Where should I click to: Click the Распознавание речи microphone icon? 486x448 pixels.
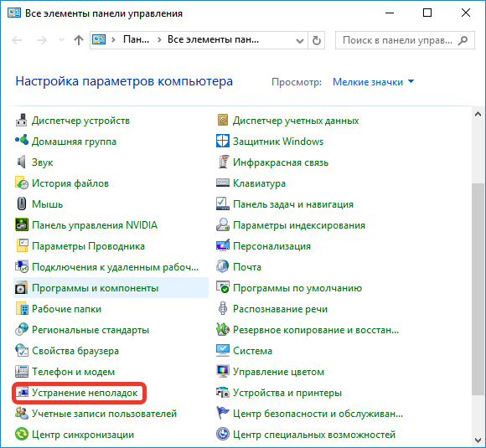coord(223,309)
